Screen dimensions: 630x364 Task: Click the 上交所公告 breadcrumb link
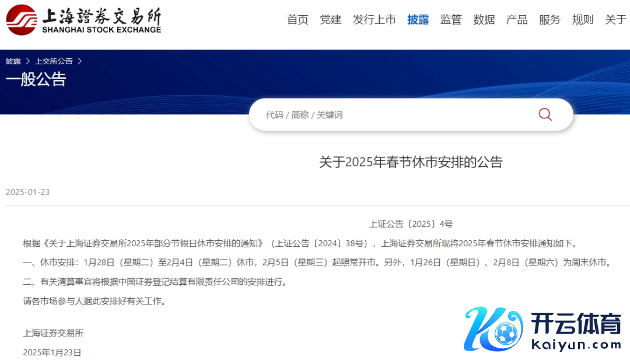54,61
